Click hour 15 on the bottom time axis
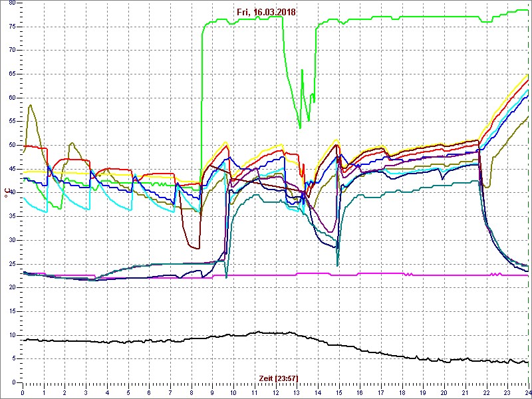532x399 pixels. tap(338, 391)
